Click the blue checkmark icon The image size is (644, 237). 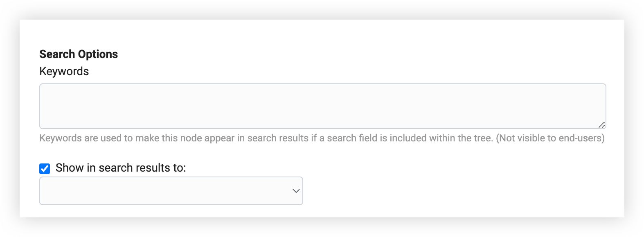pyautogui.click(x=45, y=168)
